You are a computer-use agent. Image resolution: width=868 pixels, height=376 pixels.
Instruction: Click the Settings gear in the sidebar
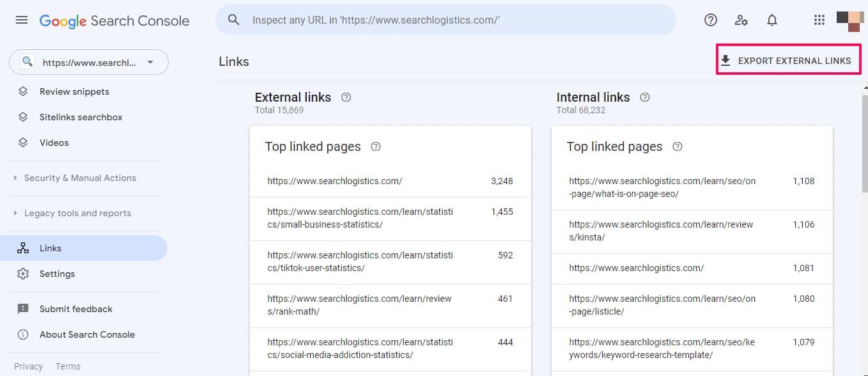click(58, 274)
